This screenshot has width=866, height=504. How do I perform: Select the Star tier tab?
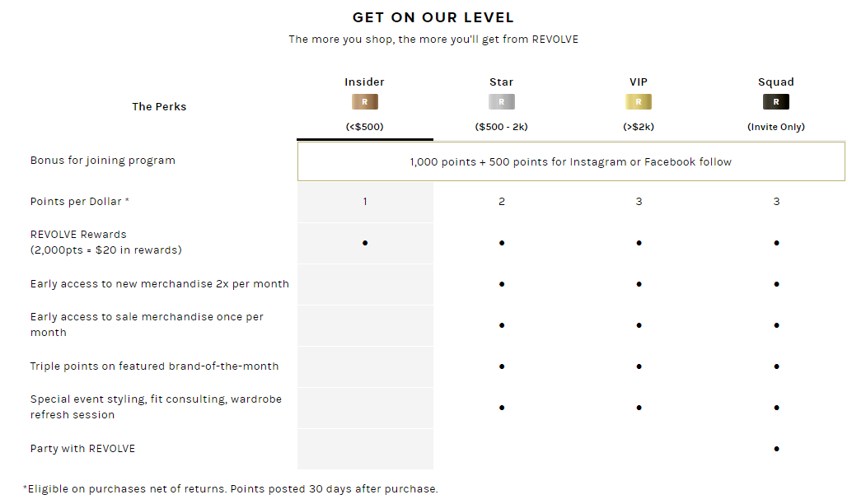click(x=501, y=82)
